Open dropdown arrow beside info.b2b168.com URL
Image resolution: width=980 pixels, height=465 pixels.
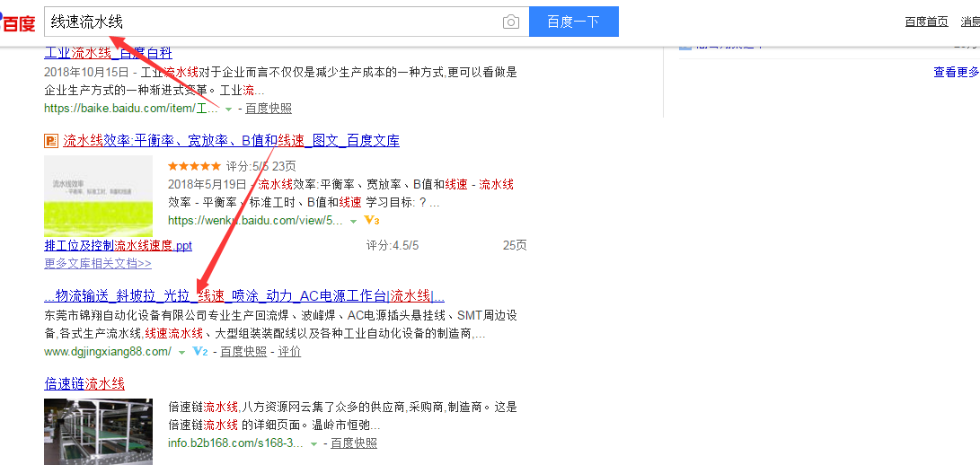[313, 443]
